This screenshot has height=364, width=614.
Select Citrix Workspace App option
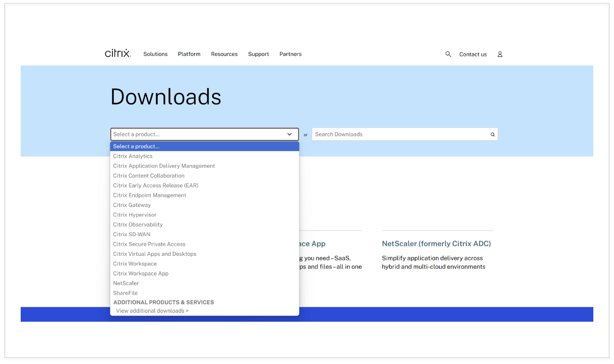coord(141,273)
